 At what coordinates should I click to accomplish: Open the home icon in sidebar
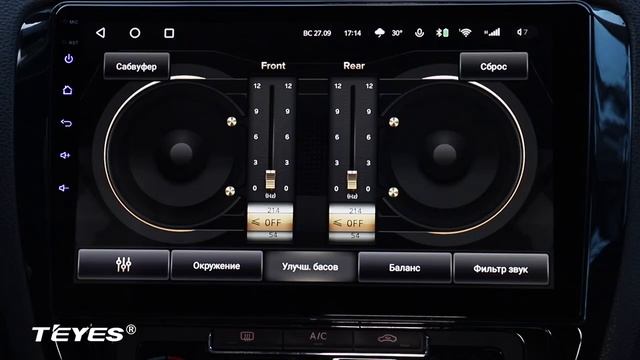[x=68, y=90]
